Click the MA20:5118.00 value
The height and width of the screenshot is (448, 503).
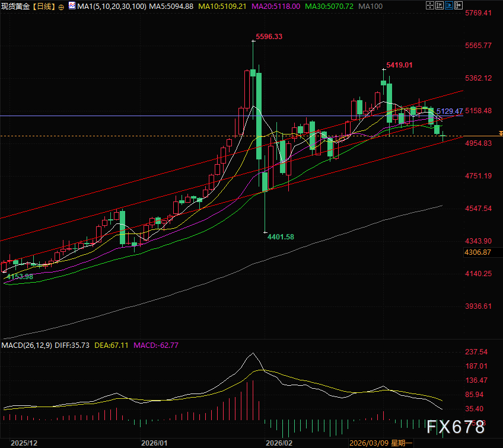(276, 6)
